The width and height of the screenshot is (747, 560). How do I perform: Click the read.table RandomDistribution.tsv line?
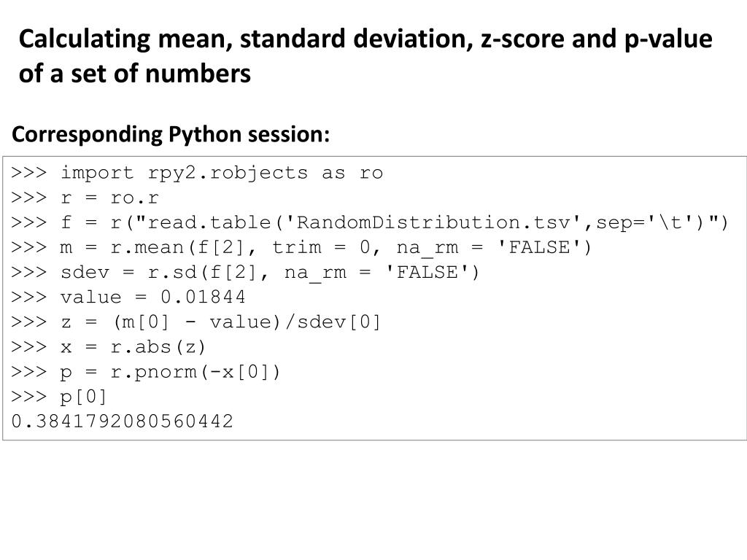370,222
